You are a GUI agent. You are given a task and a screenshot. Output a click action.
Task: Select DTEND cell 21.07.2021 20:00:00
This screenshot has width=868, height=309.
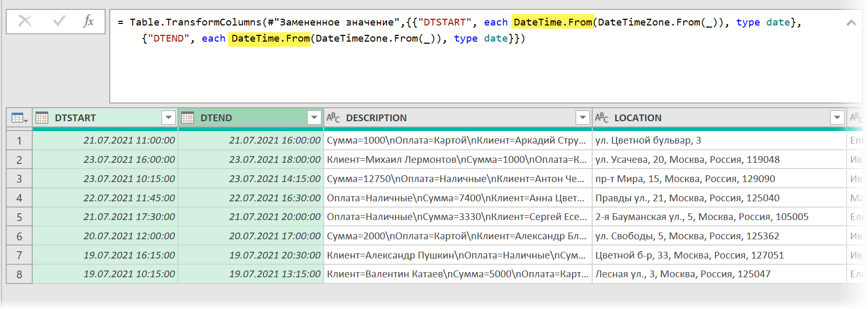pos(251,217)
